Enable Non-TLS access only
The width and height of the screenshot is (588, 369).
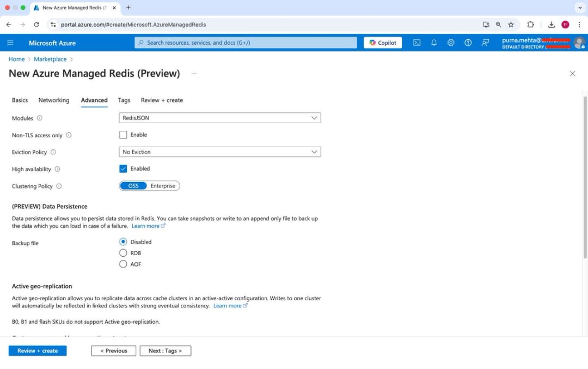123,135
